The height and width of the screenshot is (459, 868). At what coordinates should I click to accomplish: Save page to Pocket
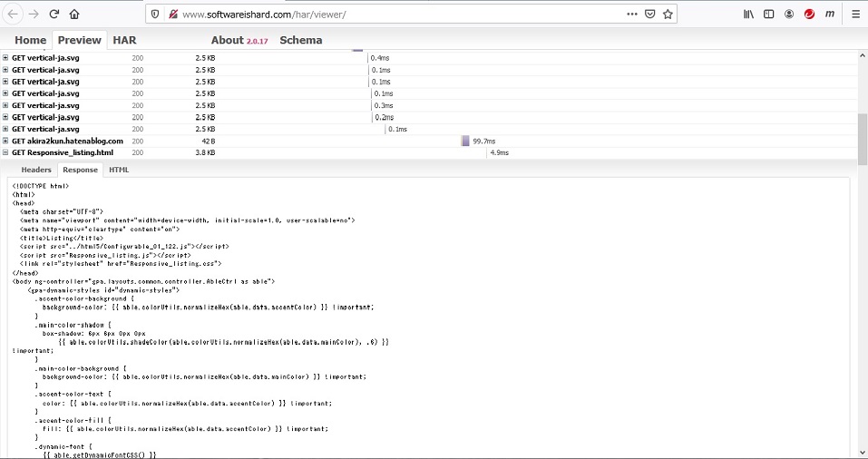click(650, 15)
